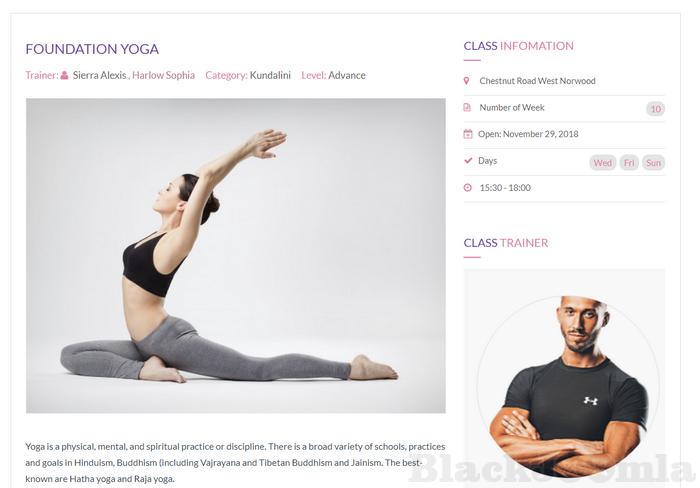Open trainer Sierra Alexis link
This screenshot has height=488, width=700.
pos(100,75)
